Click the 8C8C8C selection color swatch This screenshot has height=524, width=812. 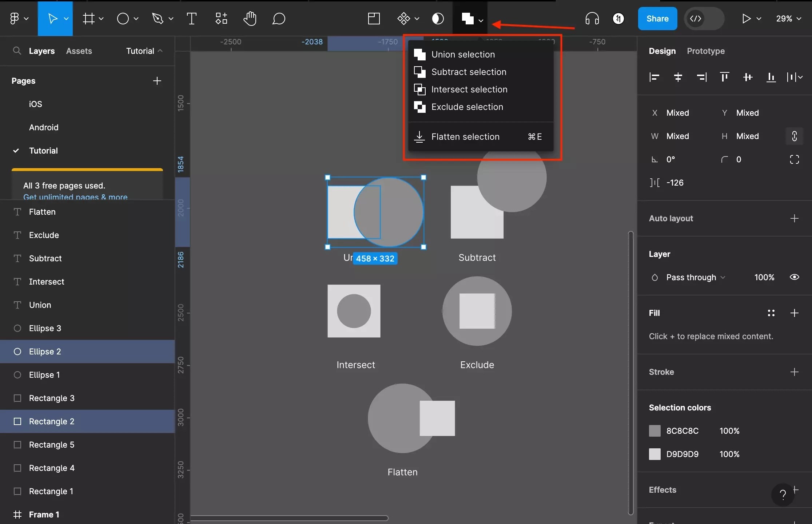click(x=655, y=430)
